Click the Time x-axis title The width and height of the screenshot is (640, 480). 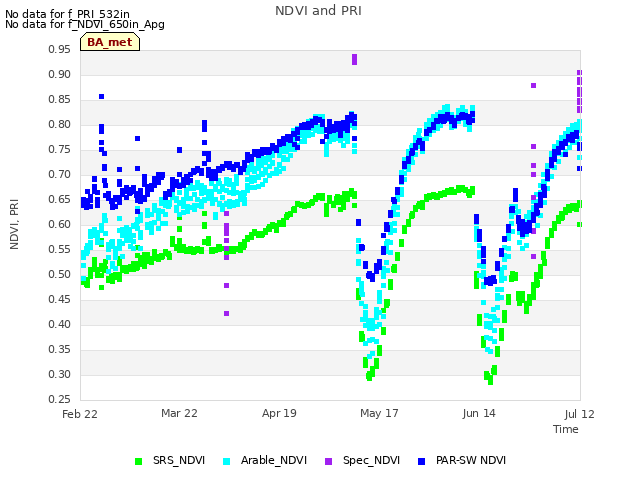(566, 429)
